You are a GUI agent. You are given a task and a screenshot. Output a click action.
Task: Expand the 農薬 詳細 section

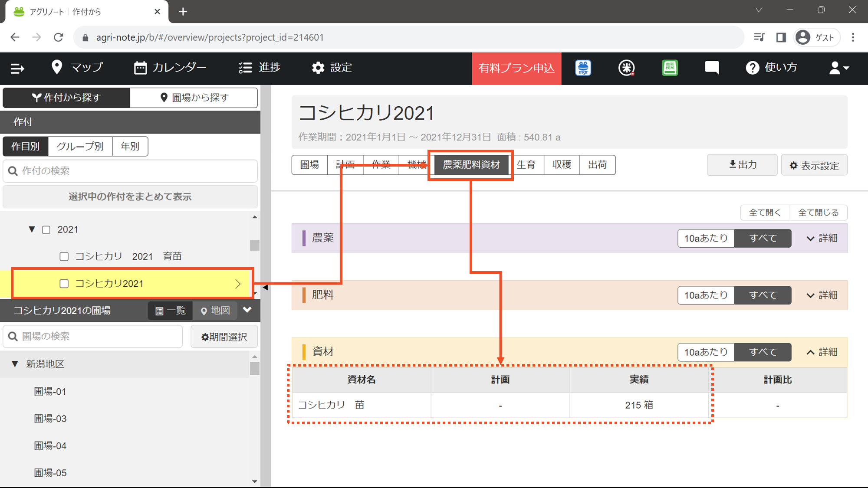pyautogui.click(x=822, y=238)
